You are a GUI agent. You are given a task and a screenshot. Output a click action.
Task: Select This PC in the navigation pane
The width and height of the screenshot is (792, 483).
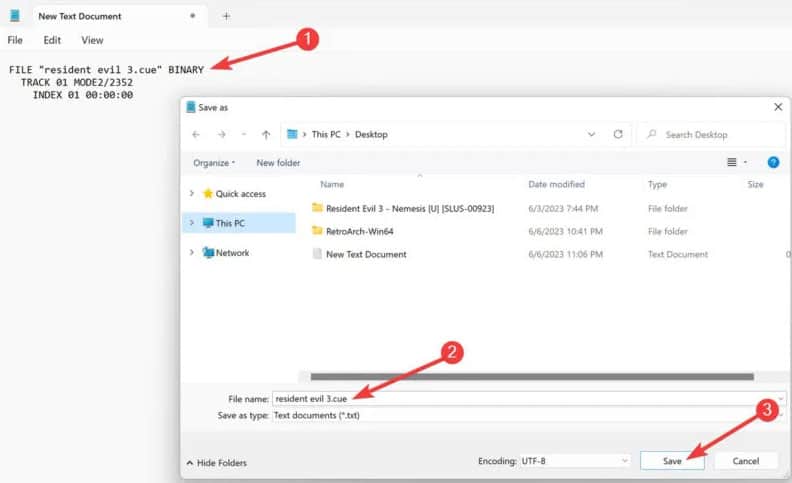coord(230,223)
